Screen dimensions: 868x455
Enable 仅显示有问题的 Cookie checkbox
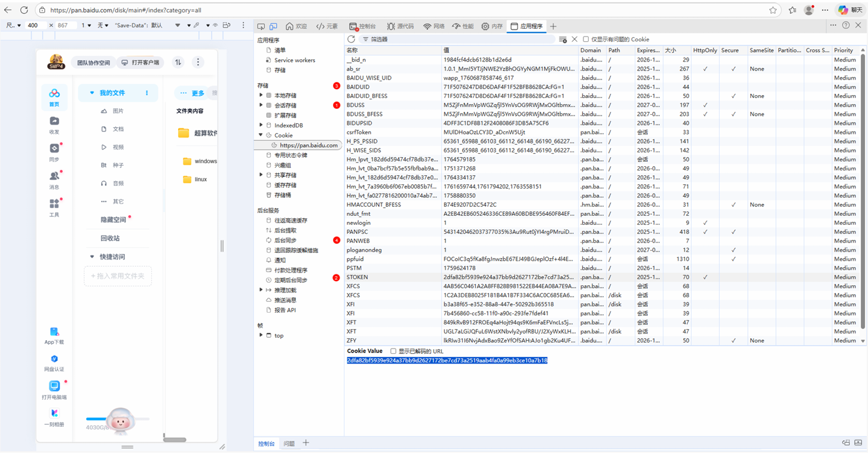(586, 39)
